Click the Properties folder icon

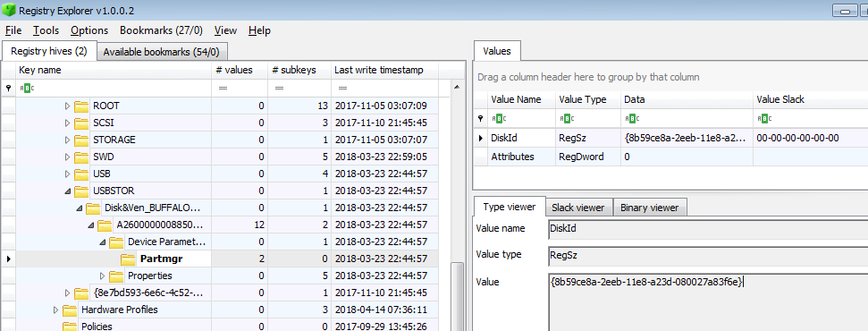[116, 276]
